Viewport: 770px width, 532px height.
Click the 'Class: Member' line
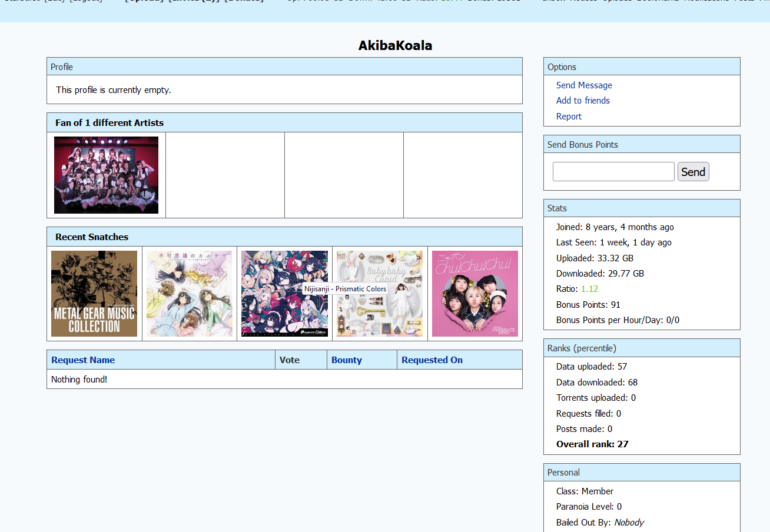click(x=585, y=491)
